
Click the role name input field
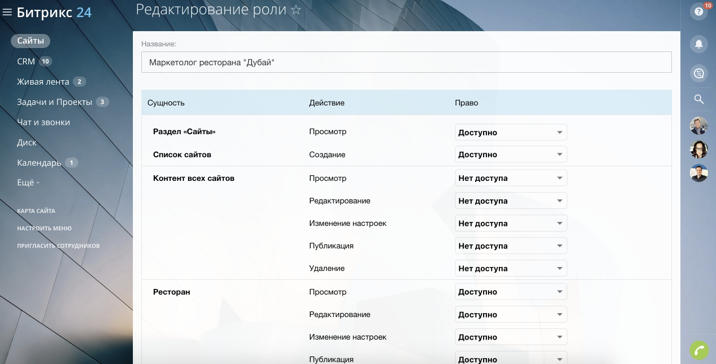click(x=406, y=62)
